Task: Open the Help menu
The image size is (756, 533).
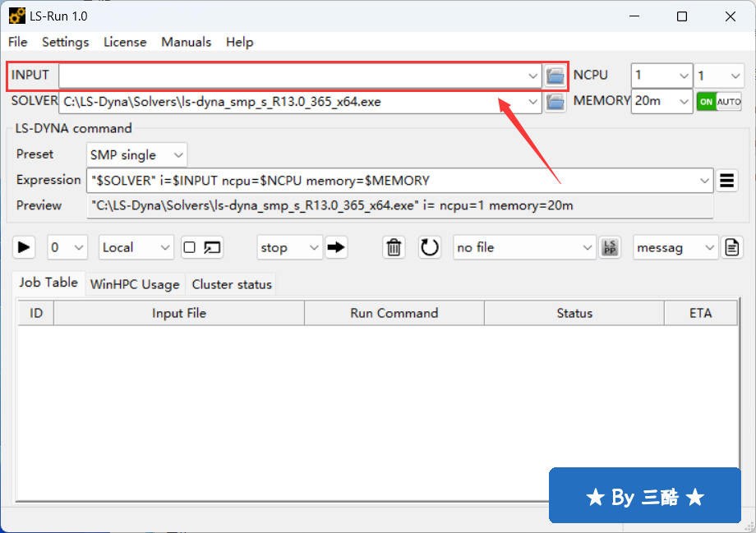Action: 240,42
